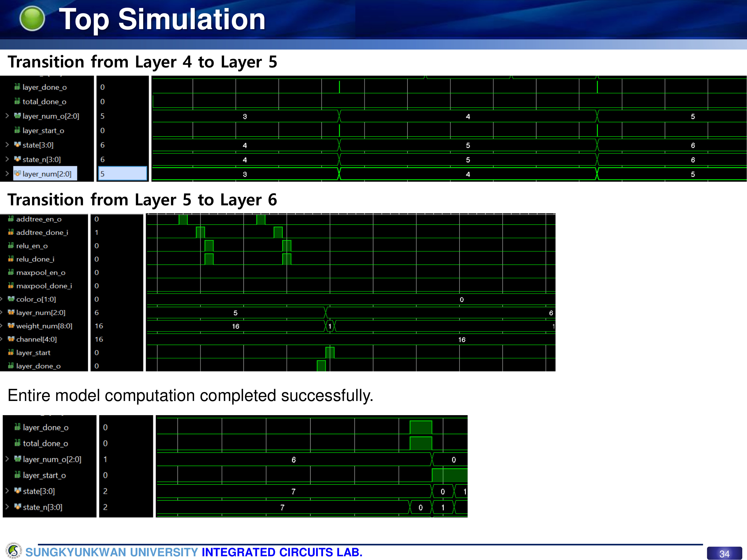The image size is (747, 560).
Task: Select the relu_done_i signal name
Action: pyautogui.click(x=35, y=259)
